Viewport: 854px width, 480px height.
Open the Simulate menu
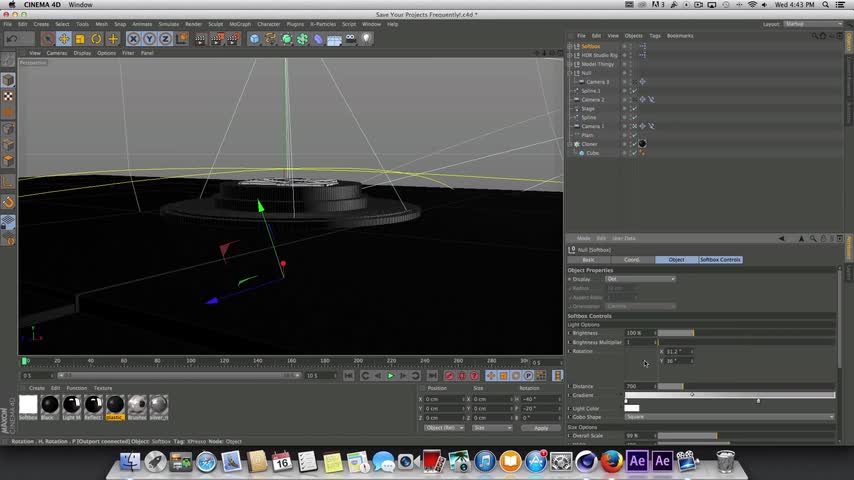tap(168, 24)
